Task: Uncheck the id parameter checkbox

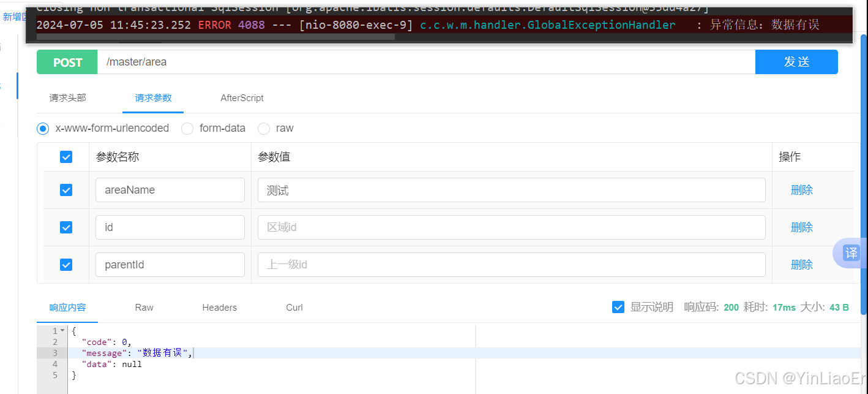Action: 66,227
